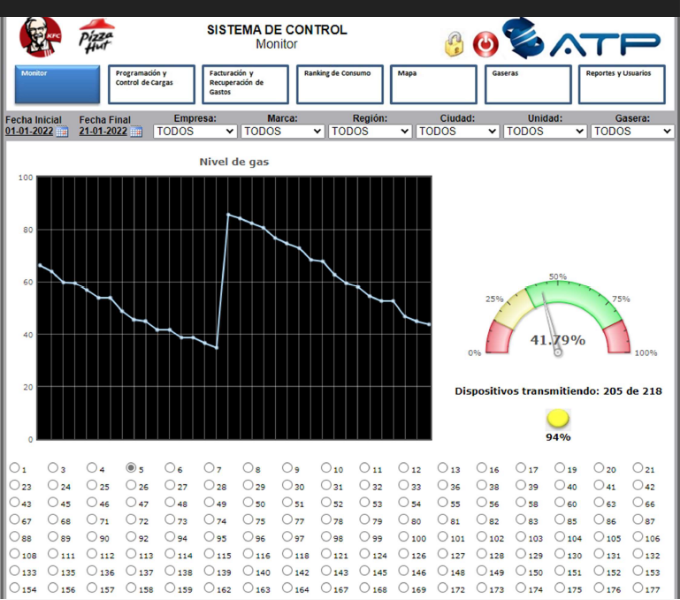The height and width of the screenshot is (600, 680).
Task: Click the Nivel de gas line chart
Action: pyautogui.click(x=234, y=308)
